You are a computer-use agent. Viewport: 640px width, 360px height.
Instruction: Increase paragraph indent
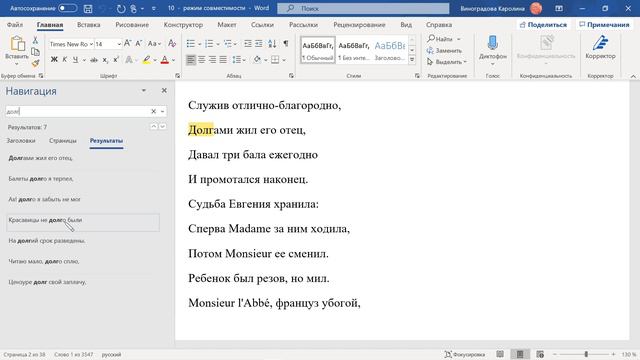pyautogui.click(x=259, y=43)
